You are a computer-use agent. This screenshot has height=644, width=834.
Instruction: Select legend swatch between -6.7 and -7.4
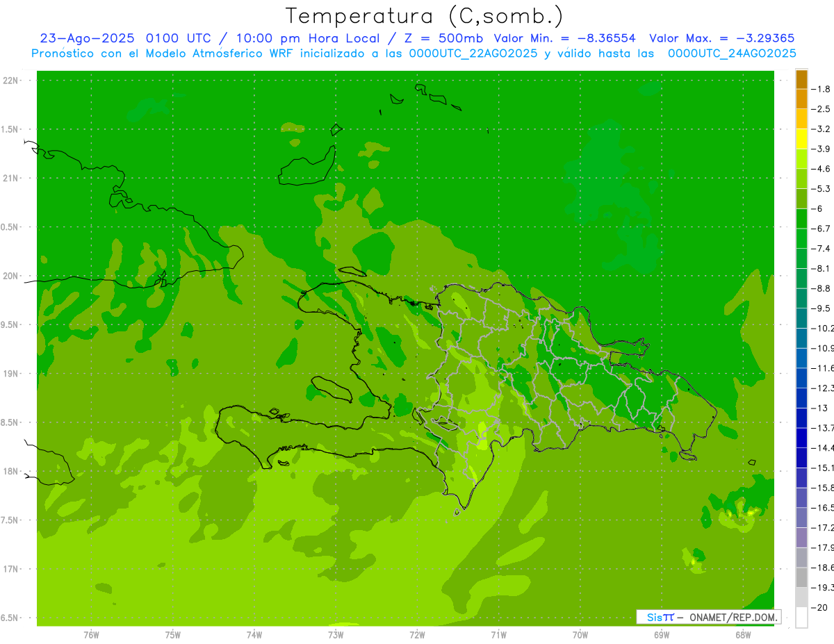pyautogui.click(x=801, y=238)
